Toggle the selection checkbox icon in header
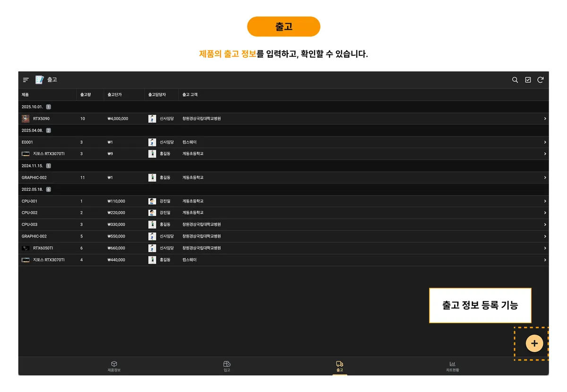The image size is (567, 392). (x=528, y=80)
